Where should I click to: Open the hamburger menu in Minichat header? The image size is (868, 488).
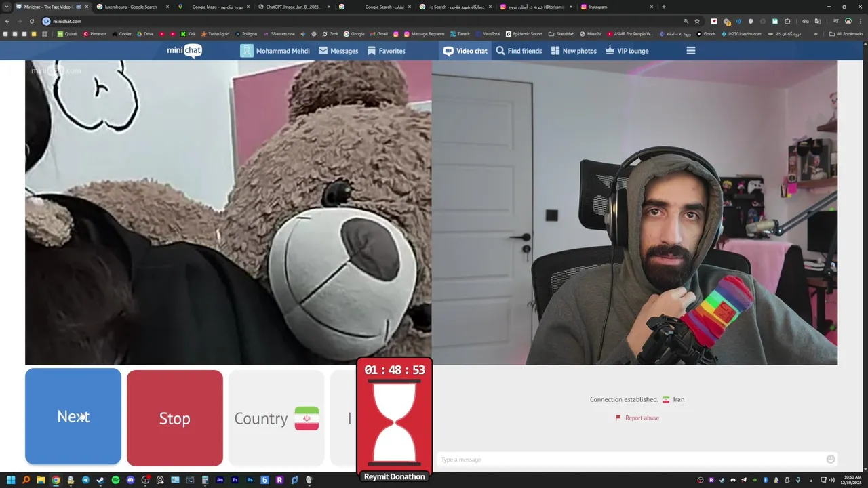(x=690, y=51)
